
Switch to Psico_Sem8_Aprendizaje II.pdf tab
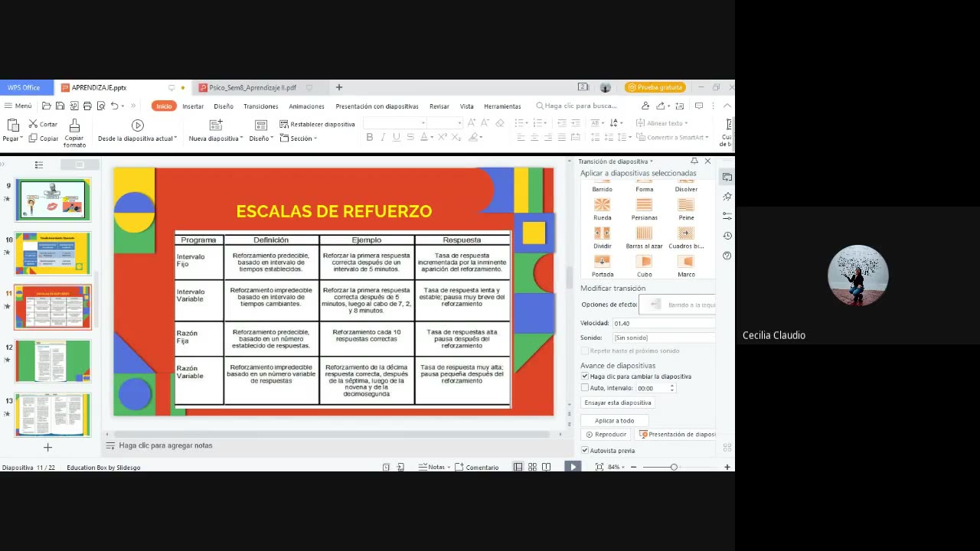pyautogui.click(x=252, y=87)
